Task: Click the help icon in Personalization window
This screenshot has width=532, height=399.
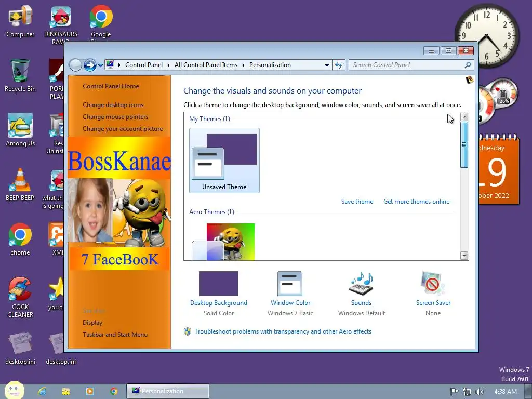Action: coord(470,80)
